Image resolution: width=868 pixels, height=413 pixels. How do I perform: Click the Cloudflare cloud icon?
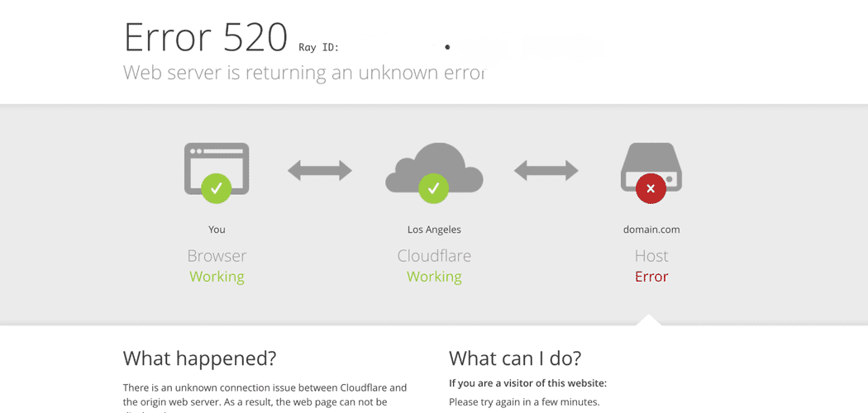coord(434,167)
